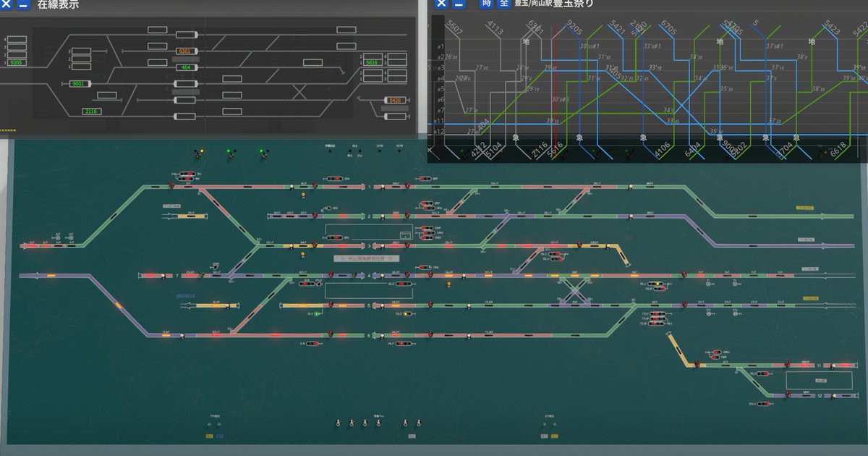Click the 7RG signal lever above track 4
This screenshot has height=456, width=868.
(425, 267)
